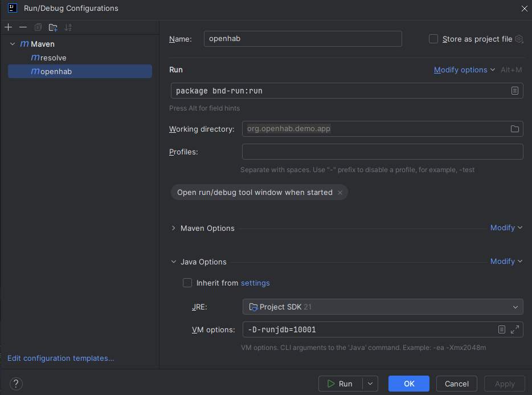Click the settings link
Viewport: 532px width, 395px height.
[x=255, y=283]
